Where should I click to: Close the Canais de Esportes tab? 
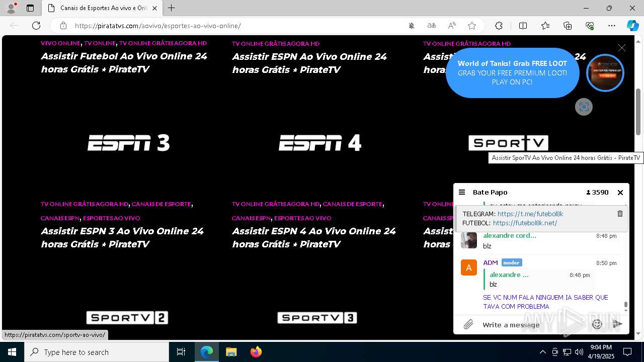[x=154, y=8]
